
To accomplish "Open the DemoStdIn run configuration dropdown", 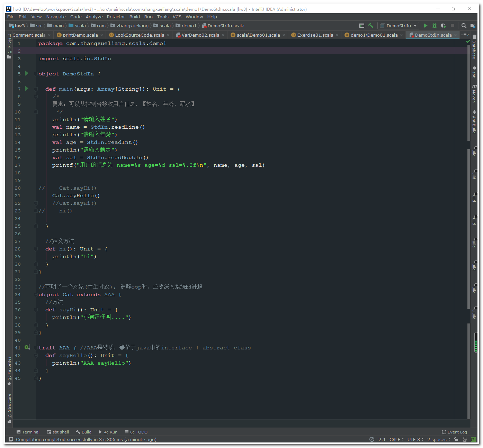I will pos(398,26).
